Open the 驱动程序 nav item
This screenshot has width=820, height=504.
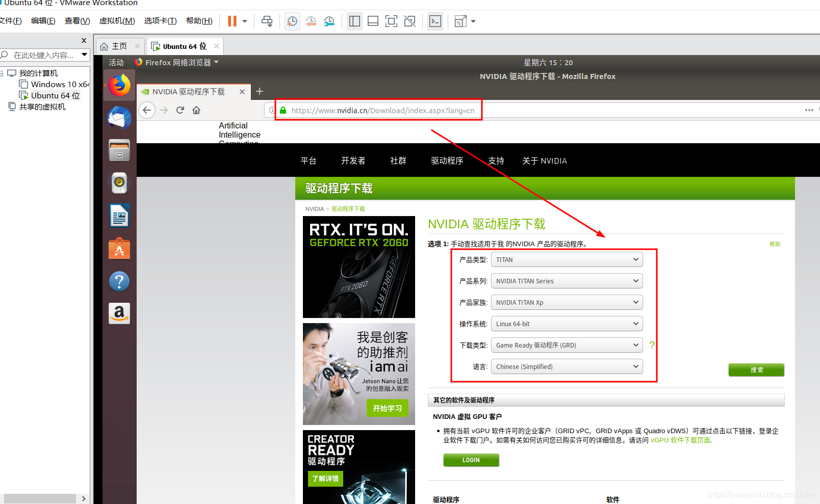[x=447, y=161]
